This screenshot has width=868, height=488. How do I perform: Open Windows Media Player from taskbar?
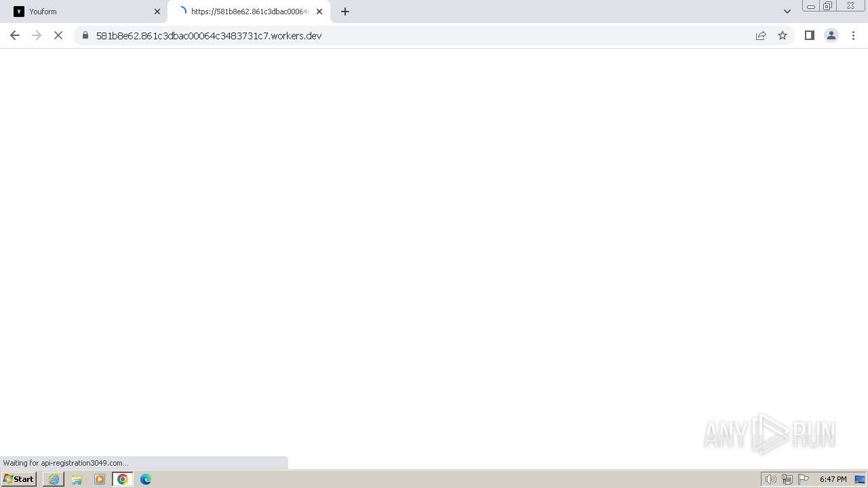(x=100, y=479)
